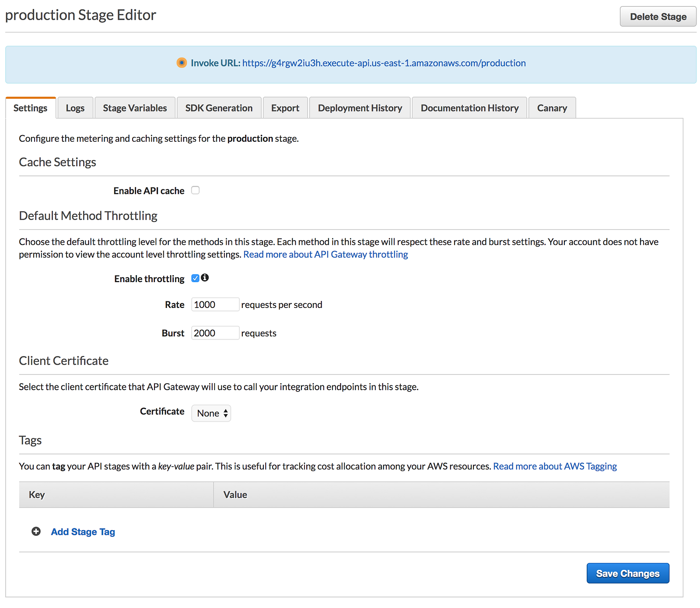
Task: Switch to the Logs tab
Action: pyautogui.click(x=75, y=108)
